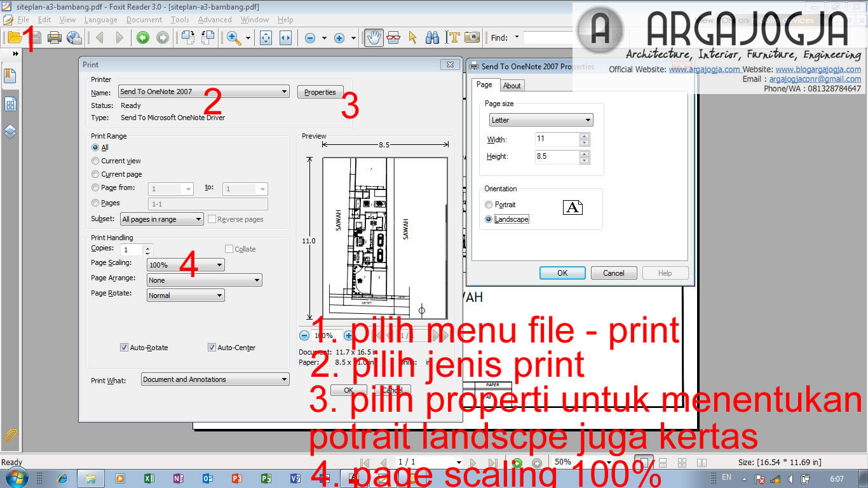Screen dimensions: 868x488
Task: Click the Height input field
Action: [x=557, y=156]
